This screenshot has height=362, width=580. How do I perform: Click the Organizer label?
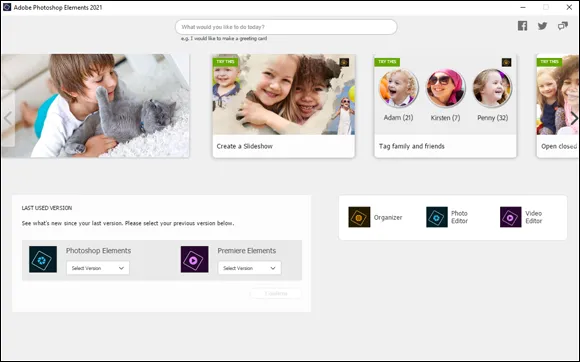[388, 217]
